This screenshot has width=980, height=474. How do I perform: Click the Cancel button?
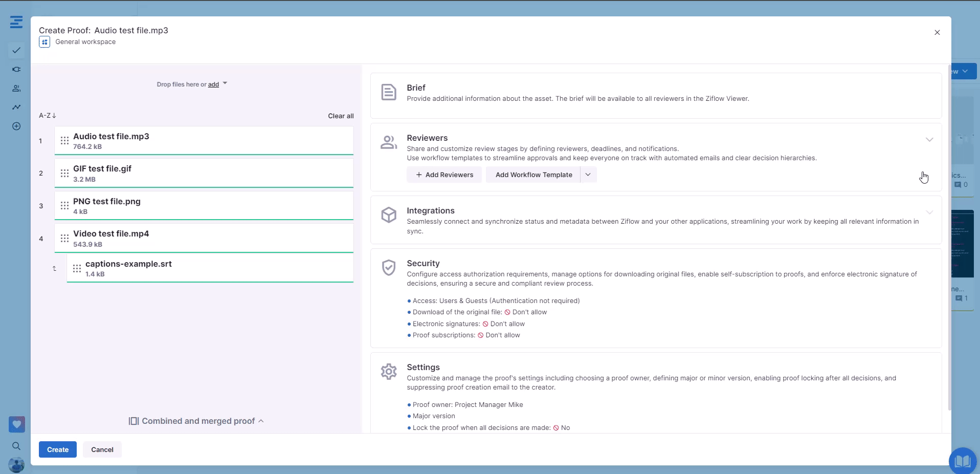click(102, 449)
